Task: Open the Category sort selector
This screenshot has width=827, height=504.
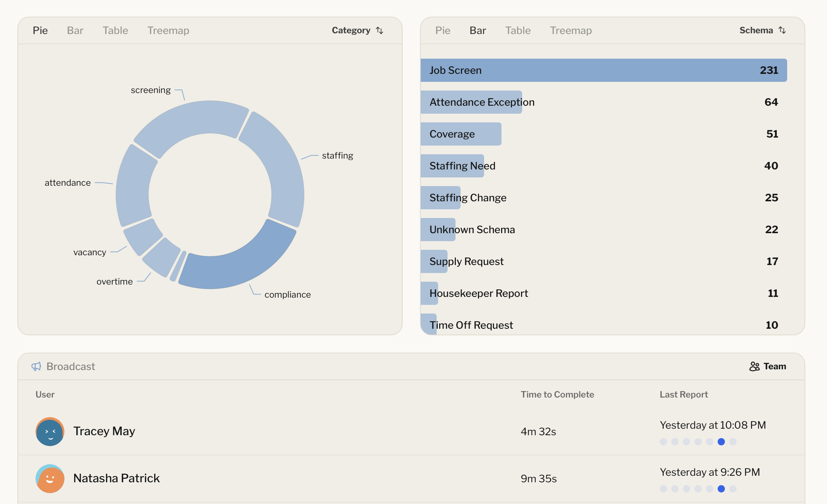Action: [357, 30]
